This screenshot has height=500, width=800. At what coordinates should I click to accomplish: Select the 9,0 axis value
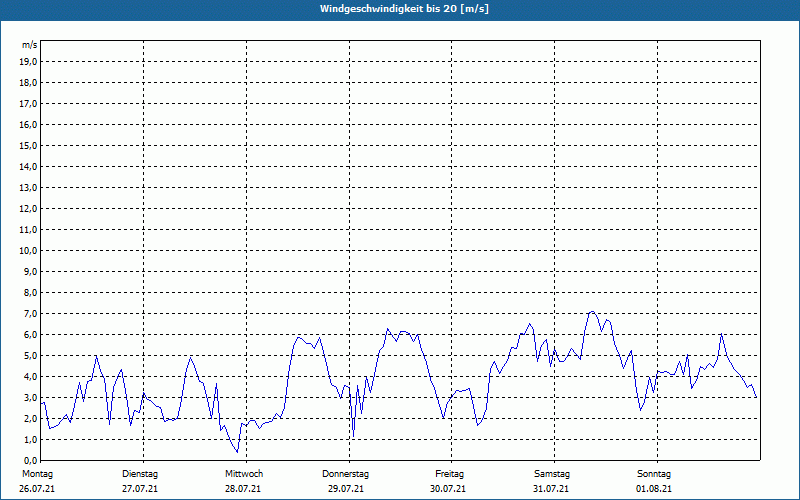point(30,271)
